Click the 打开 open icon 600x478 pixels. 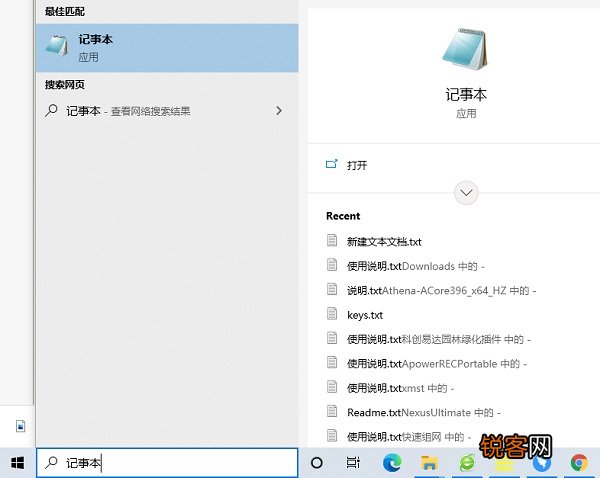click(331, 164)
